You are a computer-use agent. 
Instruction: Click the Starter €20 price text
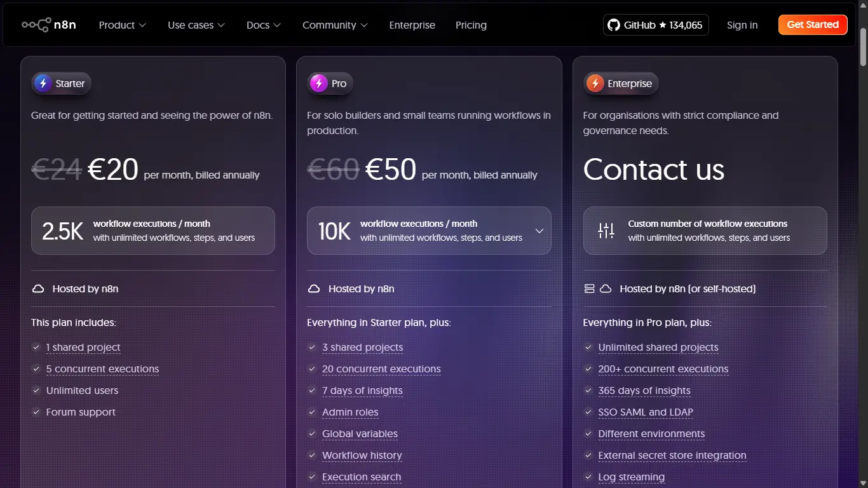click(113, 170)
